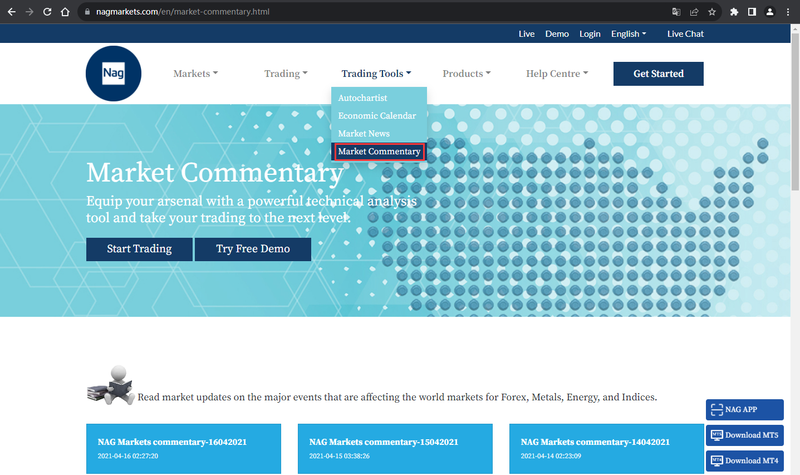This screenshot has height=475, width=800.
Task: Click the 'Read market updates' description text
Action: point(397,397)
